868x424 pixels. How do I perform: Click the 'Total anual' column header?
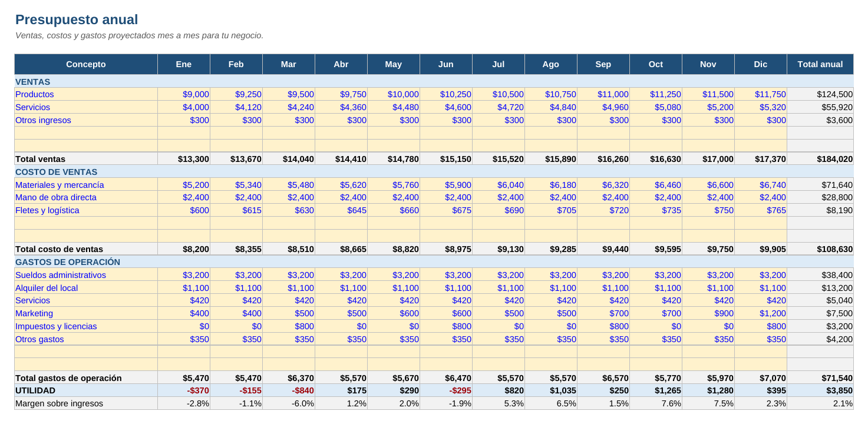coord(820,64)
